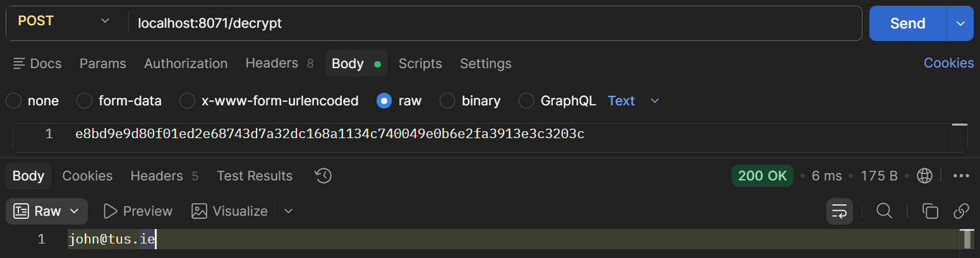The height and width of the screenshot is (258, 980).
Task: Open the response Cookies tab
Action: click(x=87, y=176)
